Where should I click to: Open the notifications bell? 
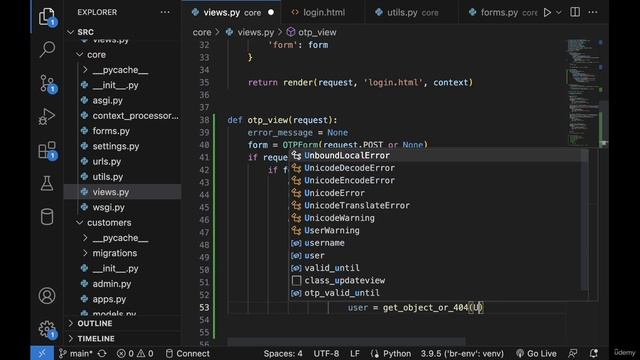coord(593,353)
